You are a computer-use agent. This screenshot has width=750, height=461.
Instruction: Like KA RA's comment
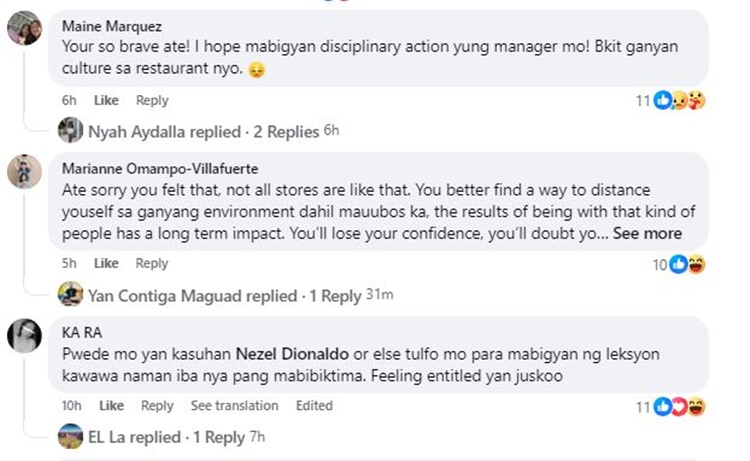click(x=112, y=406)
